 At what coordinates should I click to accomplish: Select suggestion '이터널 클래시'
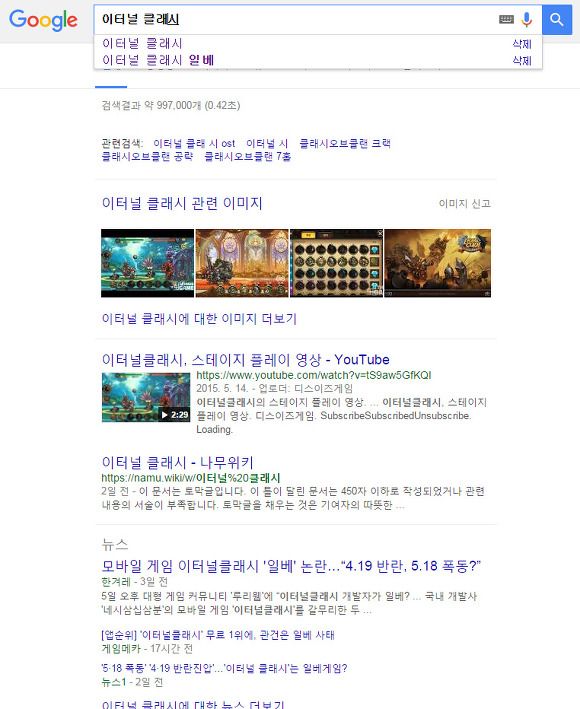click(142, 44)
